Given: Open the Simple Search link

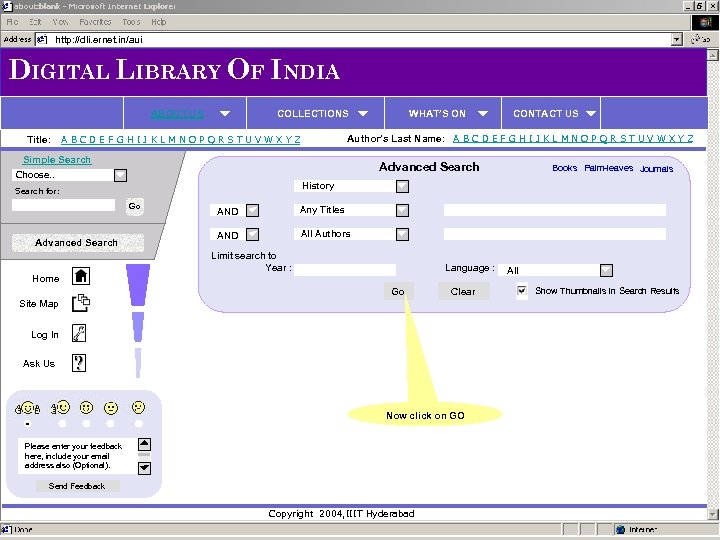Looking at the screenshot, I should point(57,159).
